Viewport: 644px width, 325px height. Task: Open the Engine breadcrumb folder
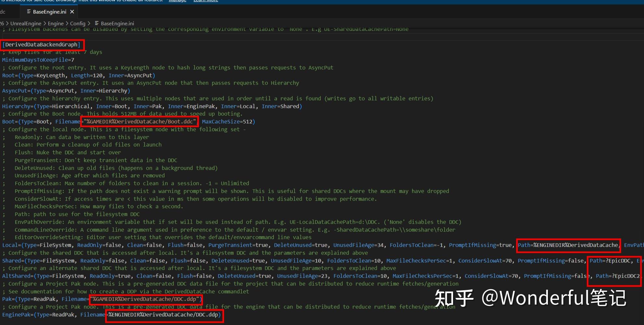point(56,23)
